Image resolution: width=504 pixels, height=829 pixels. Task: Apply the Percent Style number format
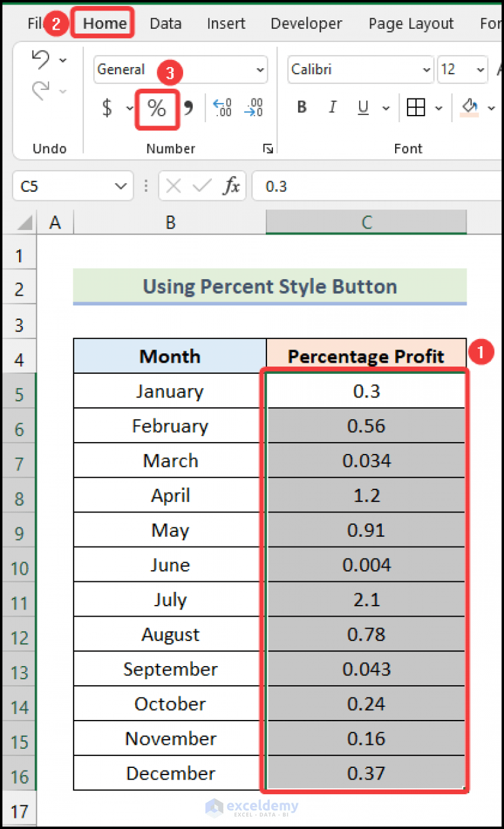(x=157, y=108)
